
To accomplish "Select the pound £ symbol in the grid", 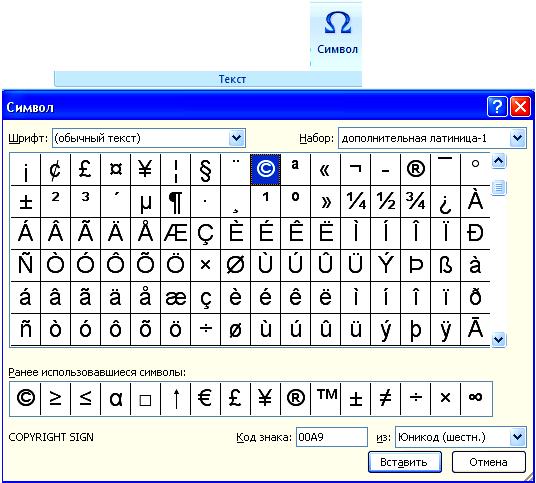I will (85, 170).
